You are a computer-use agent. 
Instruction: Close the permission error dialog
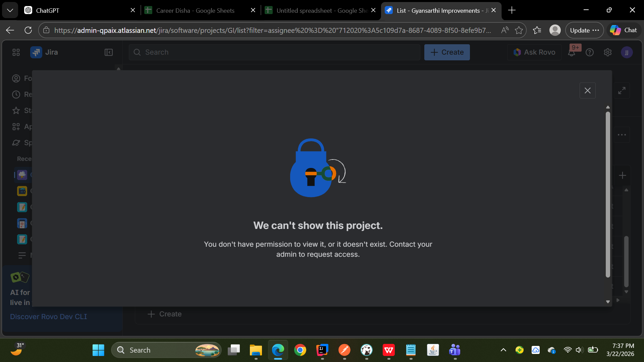coord(587,90)
